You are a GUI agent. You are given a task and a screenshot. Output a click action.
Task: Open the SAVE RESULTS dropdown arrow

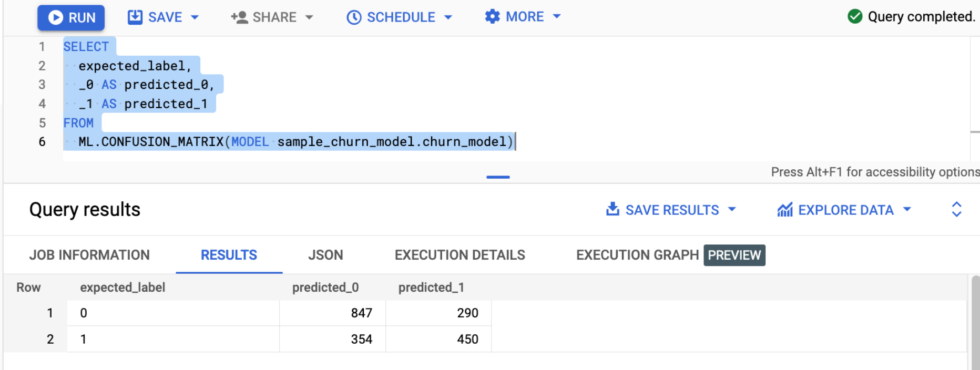tap(732, 209)
